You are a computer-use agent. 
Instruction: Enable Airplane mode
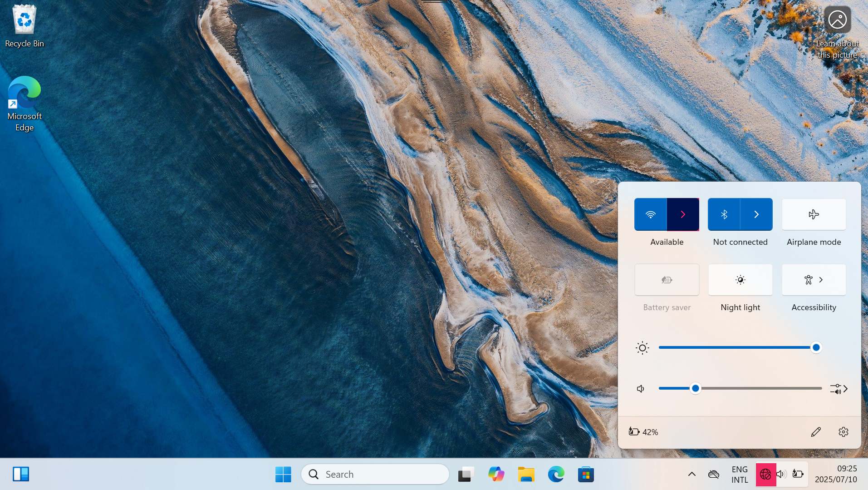814,214
